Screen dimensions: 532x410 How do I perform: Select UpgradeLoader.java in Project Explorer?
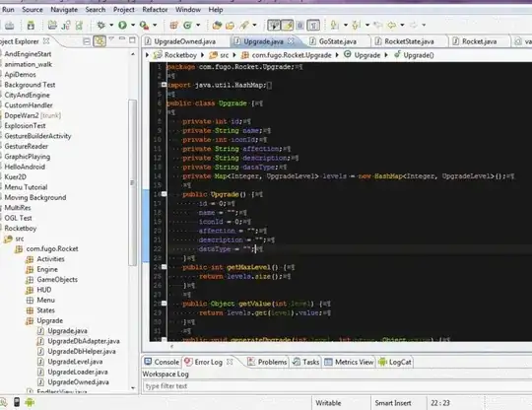click(78, 372)
